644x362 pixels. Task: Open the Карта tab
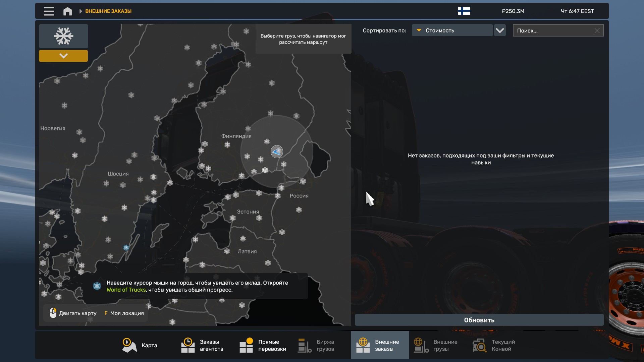(140, 345)
